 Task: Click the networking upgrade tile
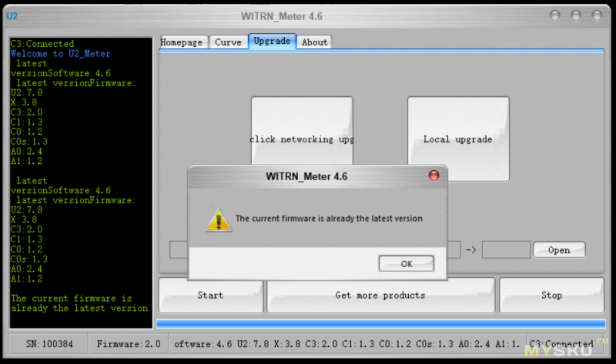click(302, 139)
